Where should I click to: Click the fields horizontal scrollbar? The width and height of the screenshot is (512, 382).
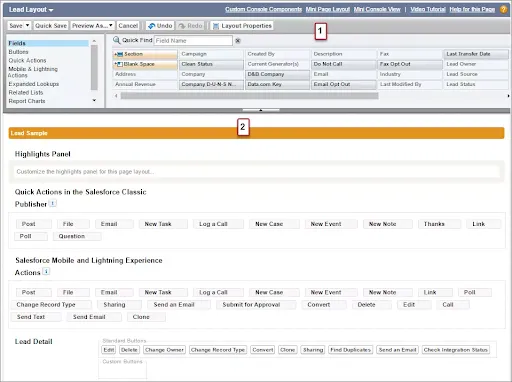pos(249,96)
